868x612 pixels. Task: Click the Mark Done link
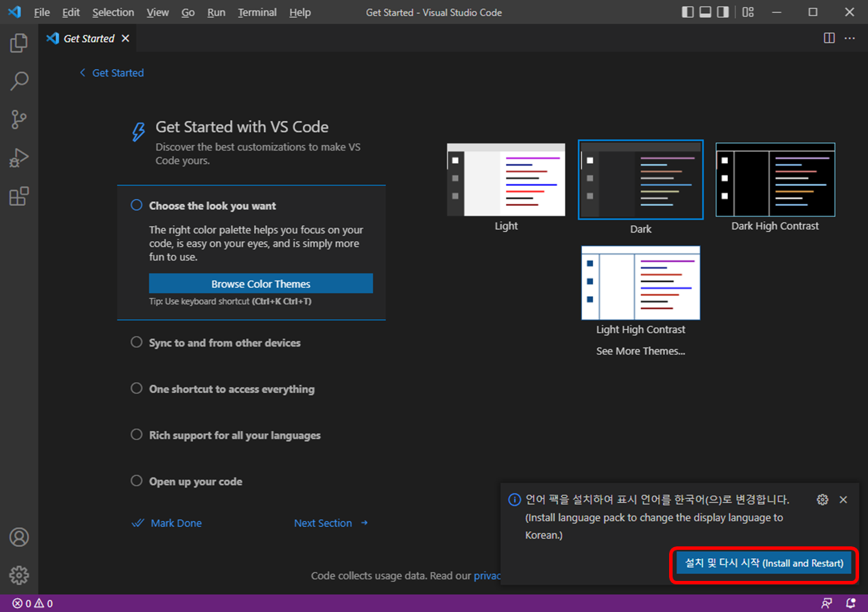pyautogui.click(x=166, y=523)
